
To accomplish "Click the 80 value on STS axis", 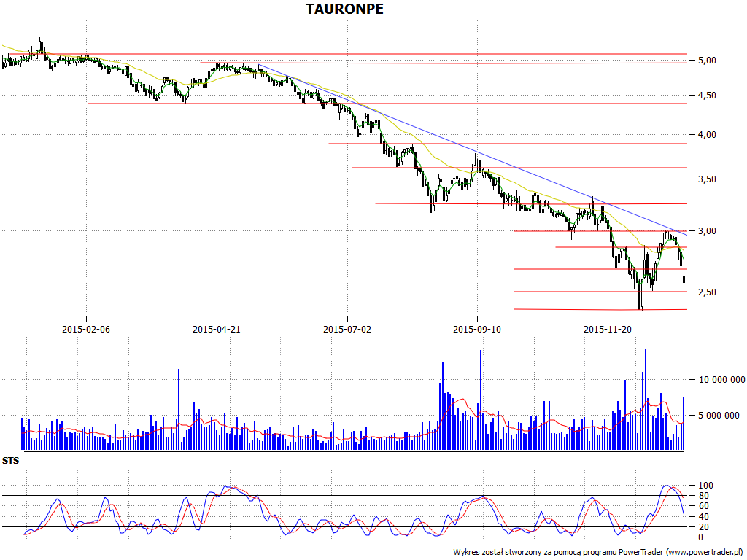I will click(x=703, y=496).
